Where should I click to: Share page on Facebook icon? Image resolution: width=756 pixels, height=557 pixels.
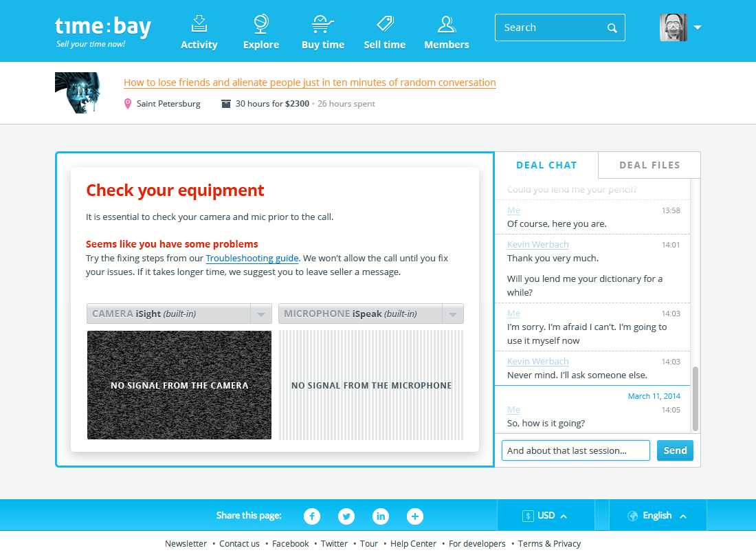[312, 516]
